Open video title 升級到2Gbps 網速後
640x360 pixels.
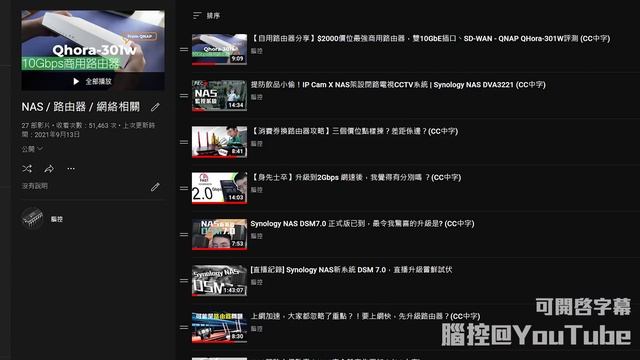[x=356, y=177]
